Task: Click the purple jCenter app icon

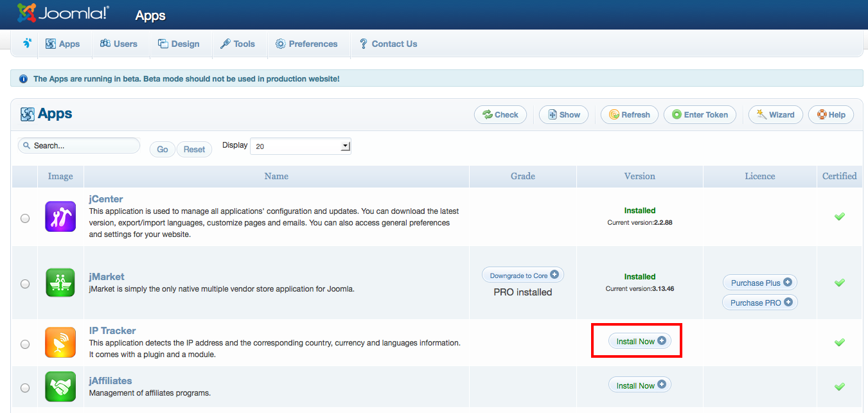Action: pos(60,216)
